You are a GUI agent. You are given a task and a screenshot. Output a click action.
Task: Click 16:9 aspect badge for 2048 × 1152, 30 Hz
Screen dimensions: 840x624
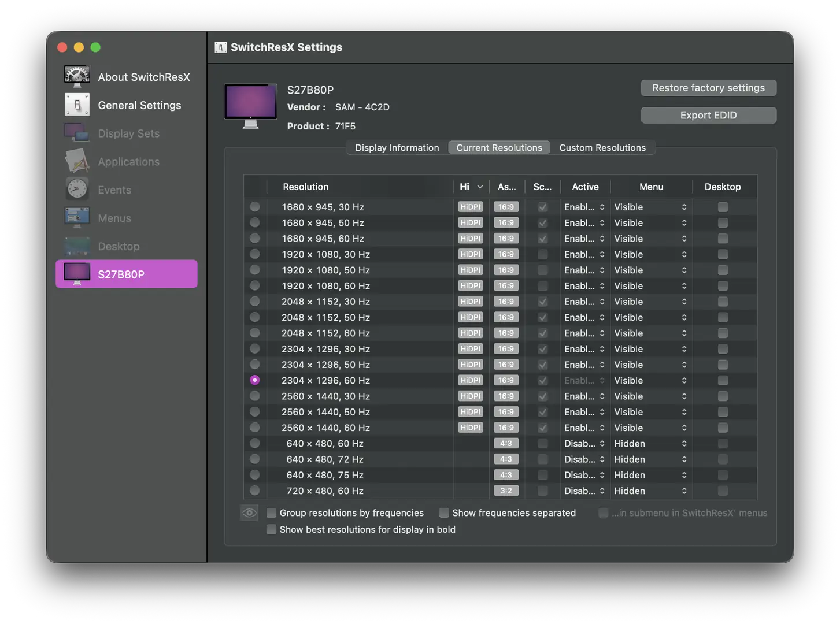click(x=506, y=302)
